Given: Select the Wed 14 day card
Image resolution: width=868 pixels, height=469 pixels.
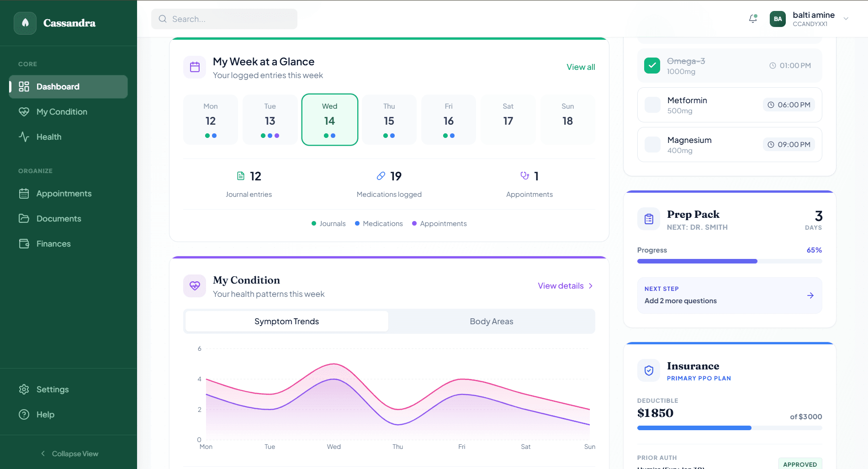Looking at the screenshot, I should pyautogui.click(x=330, y=120).
